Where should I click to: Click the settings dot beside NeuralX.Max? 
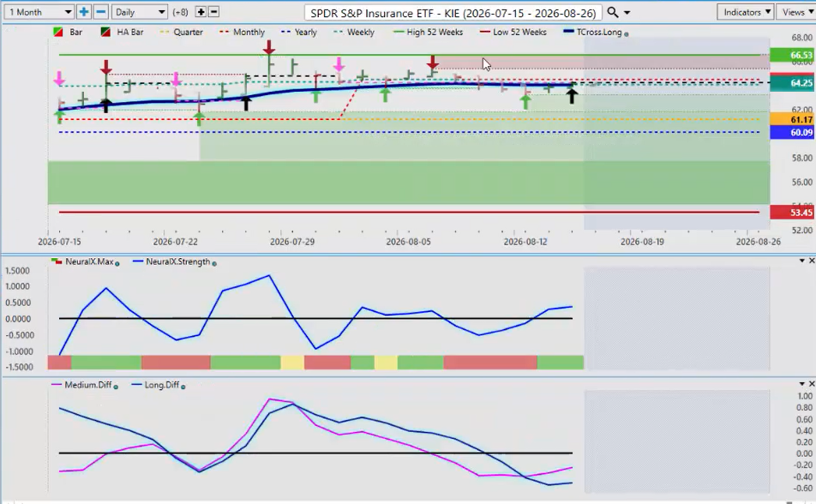117,263
